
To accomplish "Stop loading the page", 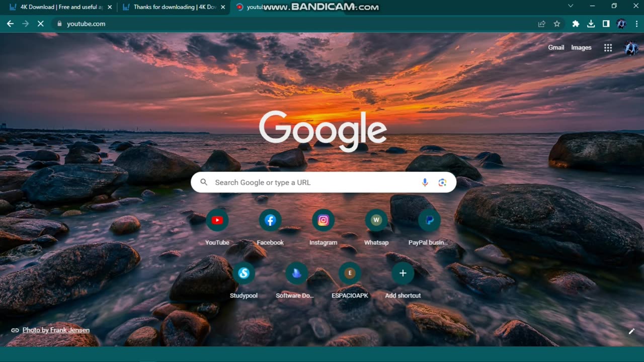I will pos(41,24).
